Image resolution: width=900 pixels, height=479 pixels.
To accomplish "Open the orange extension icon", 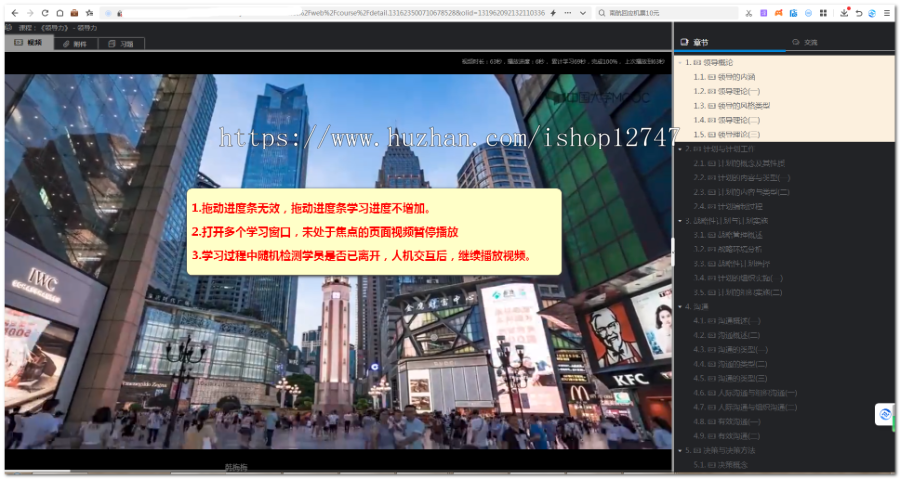I will pyautogui.click(x=778, y=13).
